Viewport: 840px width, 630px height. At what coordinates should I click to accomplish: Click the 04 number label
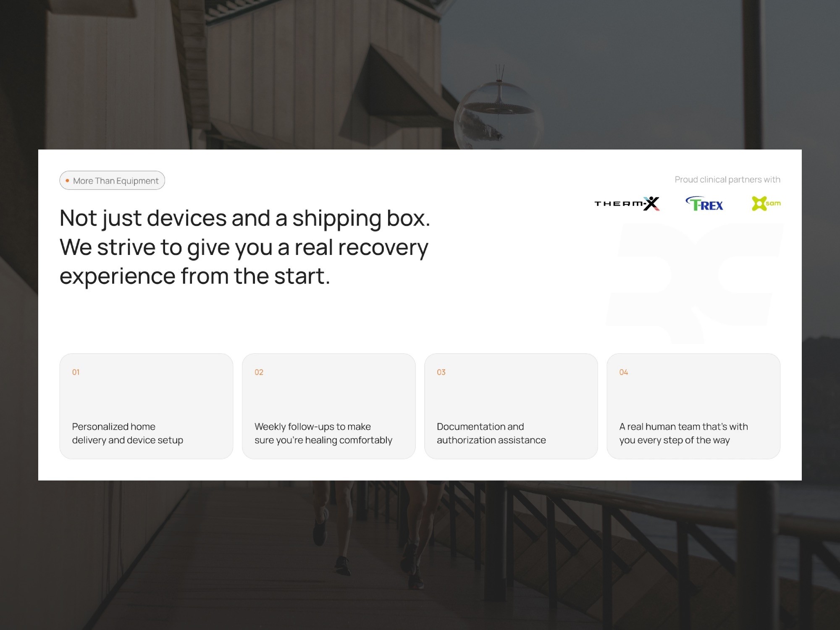pyautogui.click(x=623, y=372)
